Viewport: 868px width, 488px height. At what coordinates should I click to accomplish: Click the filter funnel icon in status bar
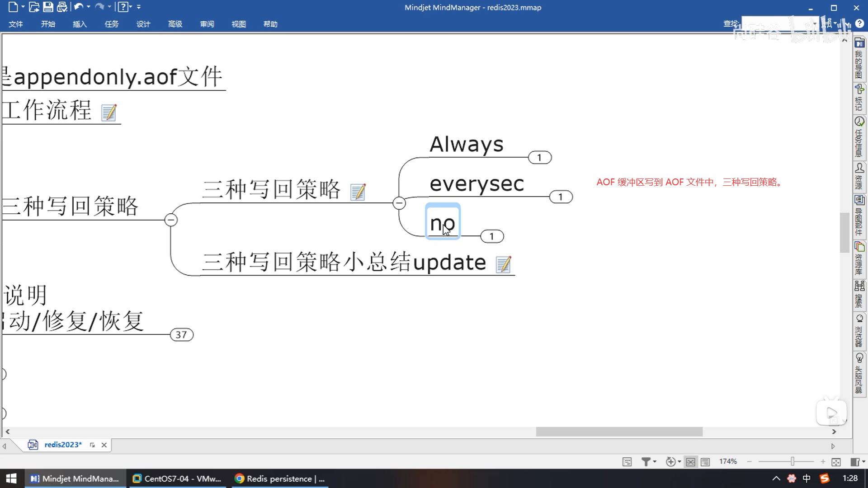(646, 461)
